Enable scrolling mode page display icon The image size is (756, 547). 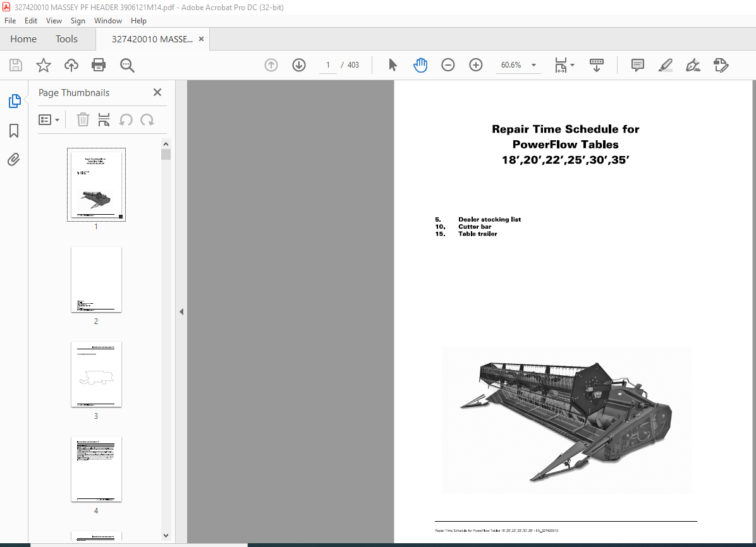pyautogui.click(x=597, y=65)
